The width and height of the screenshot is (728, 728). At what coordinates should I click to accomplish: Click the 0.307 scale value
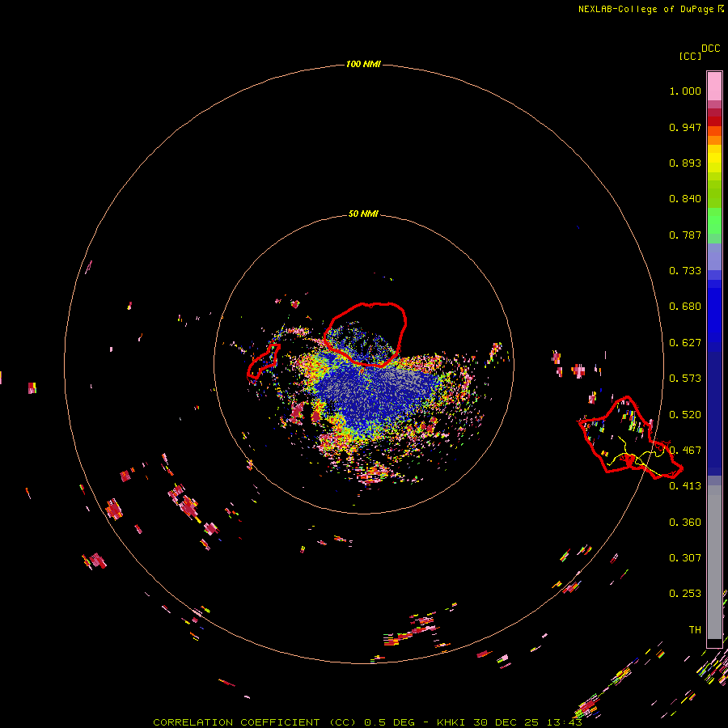coord(685,558)
